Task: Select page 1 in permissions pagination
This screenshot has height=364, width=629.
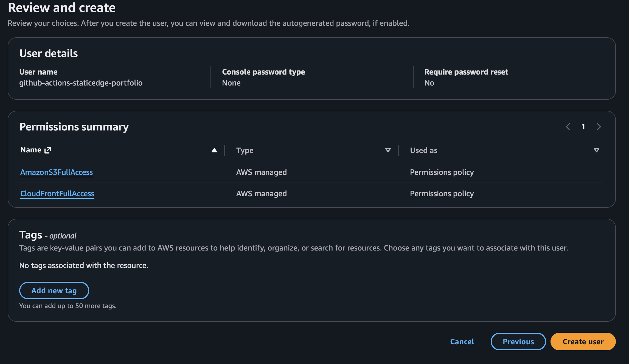Action: pyautogui.click(x=583, y=127)
